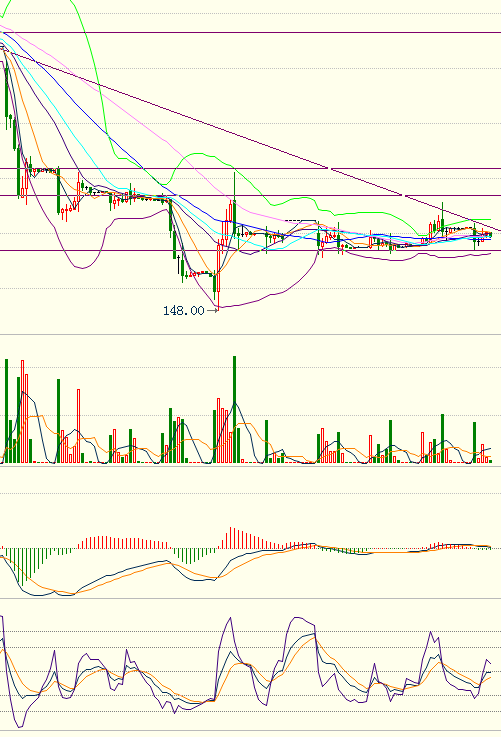Click the green upper band's middle hump
The width and height of the screenshot is (501, 737).
[x=199, y=154]
